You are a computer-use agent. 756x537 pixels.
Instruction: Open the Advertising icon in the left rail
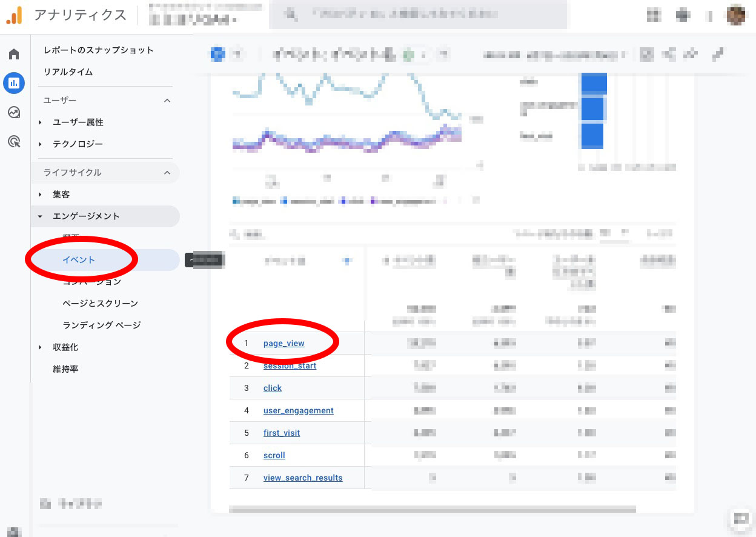coord(14,142)
